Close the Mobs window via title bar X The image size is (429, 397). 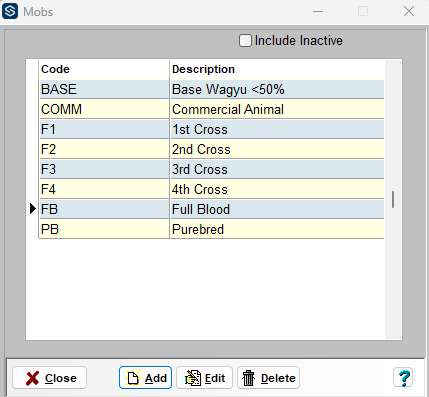coord(409,11)
